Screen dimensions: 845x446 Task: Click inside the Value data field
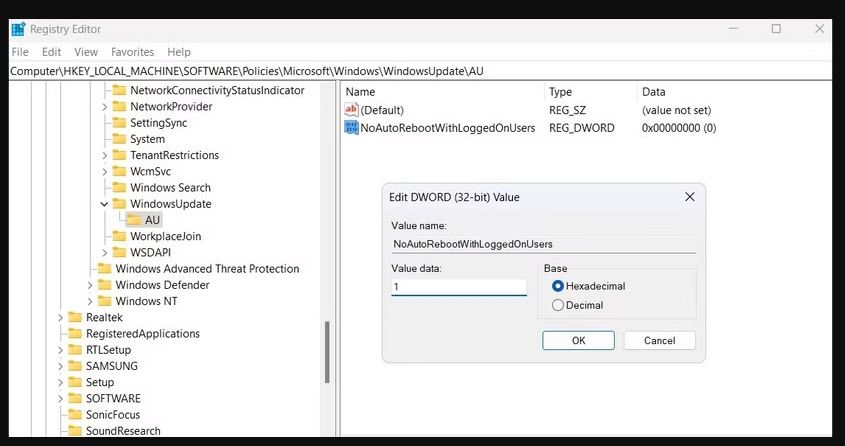(x=459, y=287)
